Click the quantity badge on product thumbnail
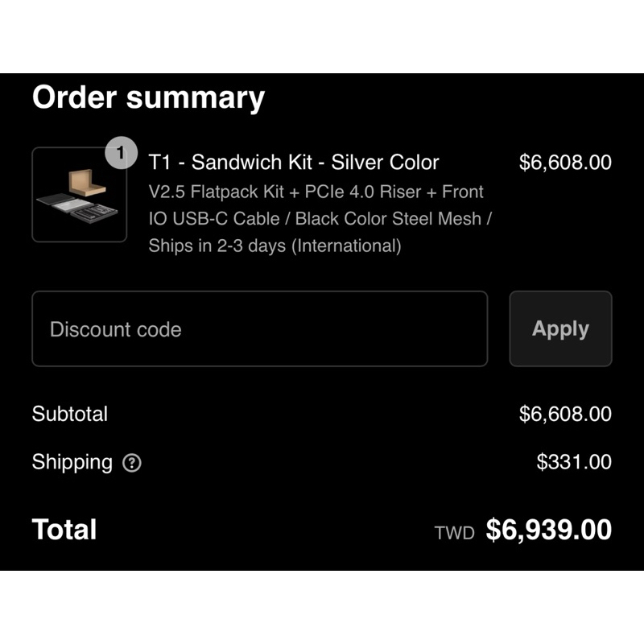This screenshot has height=644, width=644. [121, 152]
